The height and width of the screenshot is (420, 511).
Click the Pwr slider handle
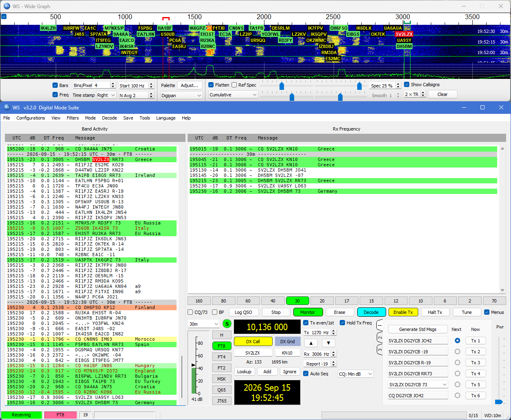498,402
